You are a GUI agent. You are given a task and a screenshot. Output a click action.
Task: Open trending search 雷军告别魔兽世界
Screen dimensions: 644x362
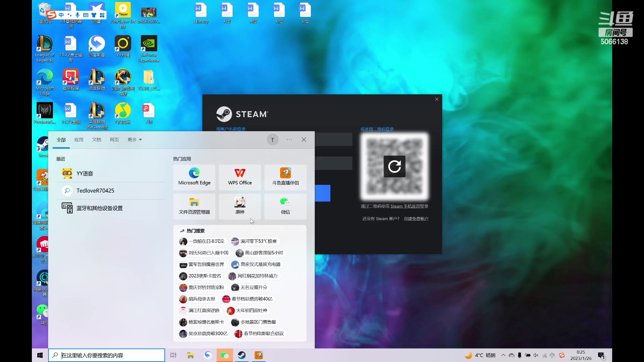pos(203,264)
